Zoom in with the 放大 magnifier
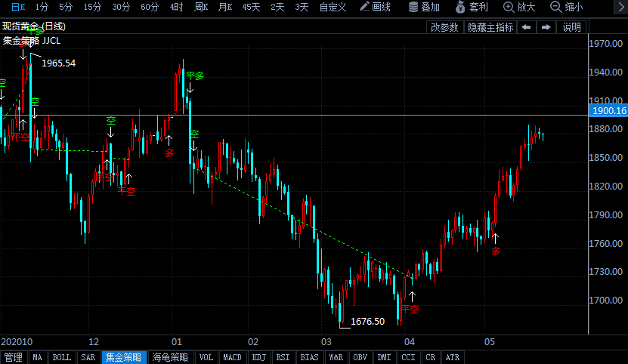 point(519,7)
